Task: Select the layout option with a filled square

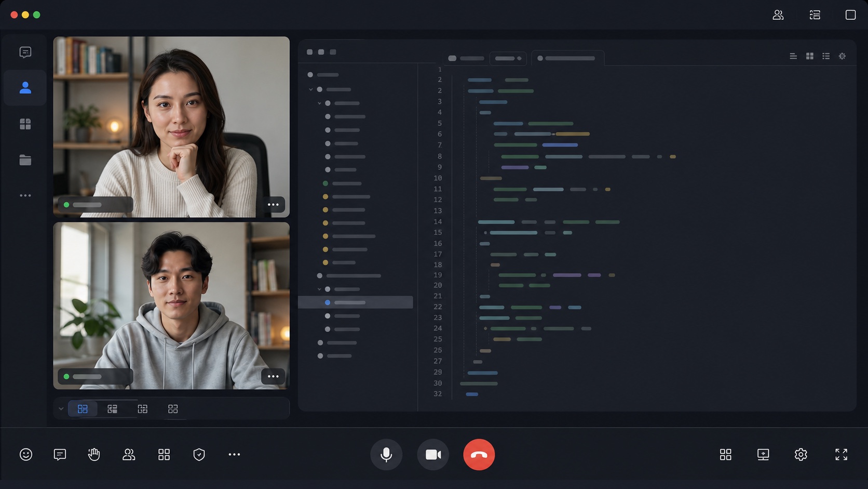Action: point(112,409)
